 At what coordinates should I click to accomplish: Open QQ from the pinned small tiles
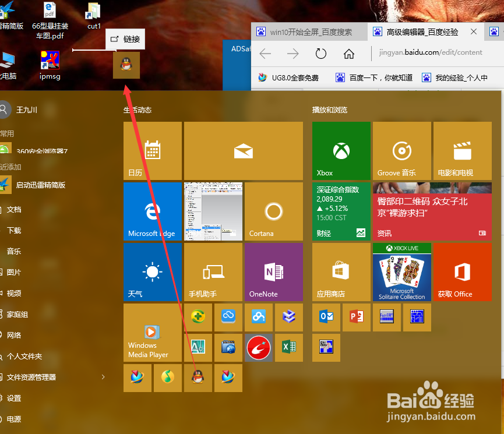[x=198, y=377]
